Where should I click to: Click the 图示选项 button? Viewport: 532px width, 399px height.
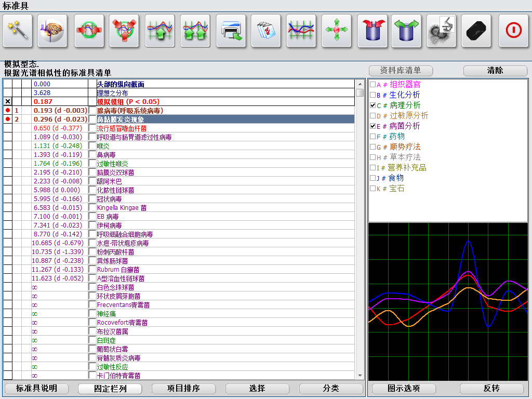click(x=404, y=389)
